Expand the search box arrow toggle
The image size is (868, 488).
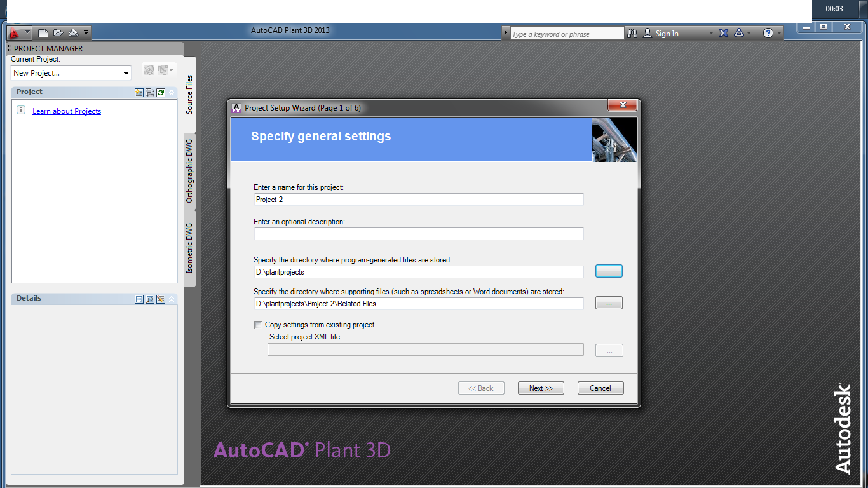pos(506,34)
